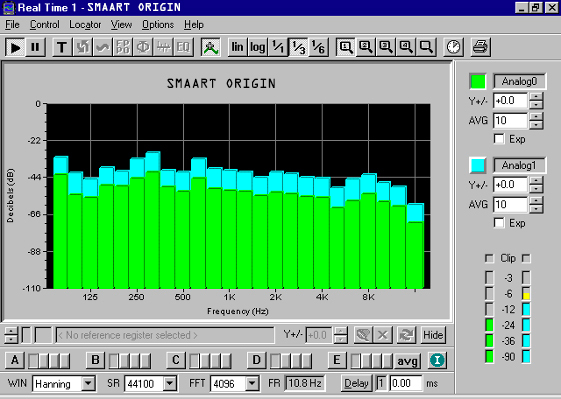
Task: Toggle the spectrum signal generator icon
Action: pyautogui.click(x=211, y=47)
